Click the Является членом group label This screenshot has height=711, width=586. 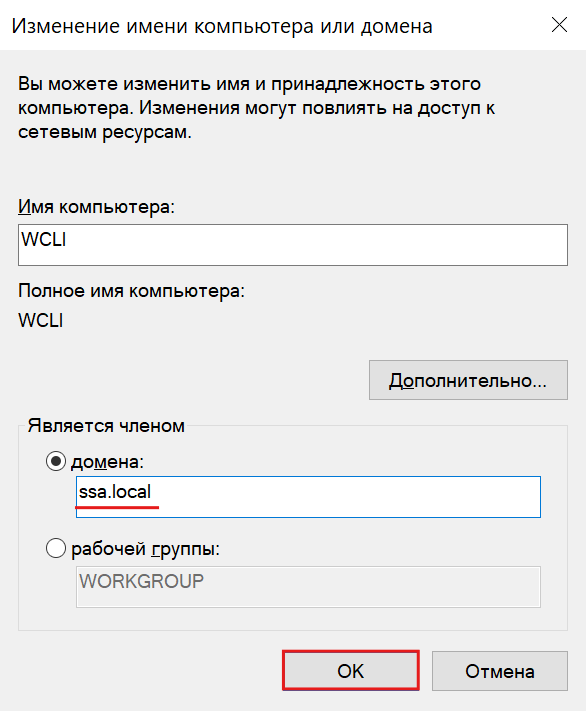pos(106,426)
